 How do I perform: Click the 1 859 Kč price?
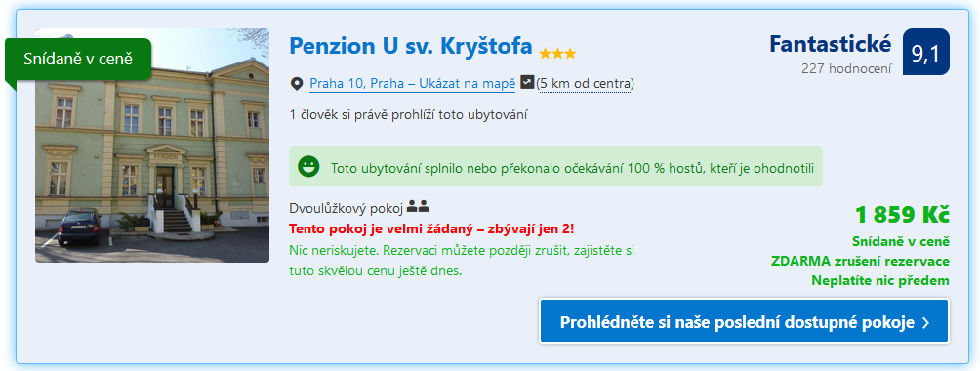tap(902, 215)
